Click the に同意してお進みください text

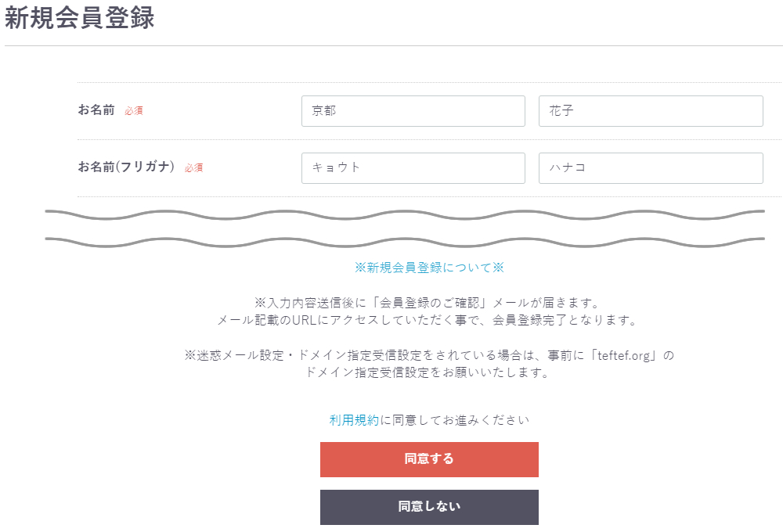[455, 420]
